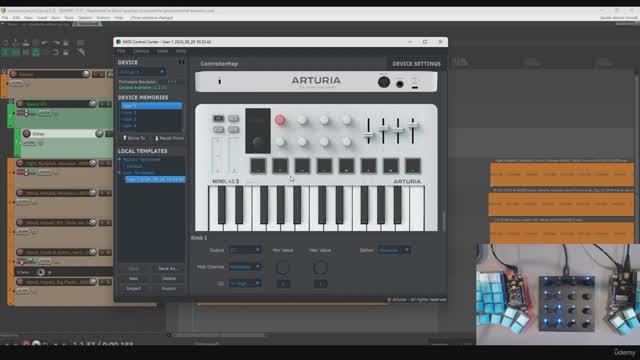
Task: Arm the green track above Delay for recording
Action: tap(20, 104)
